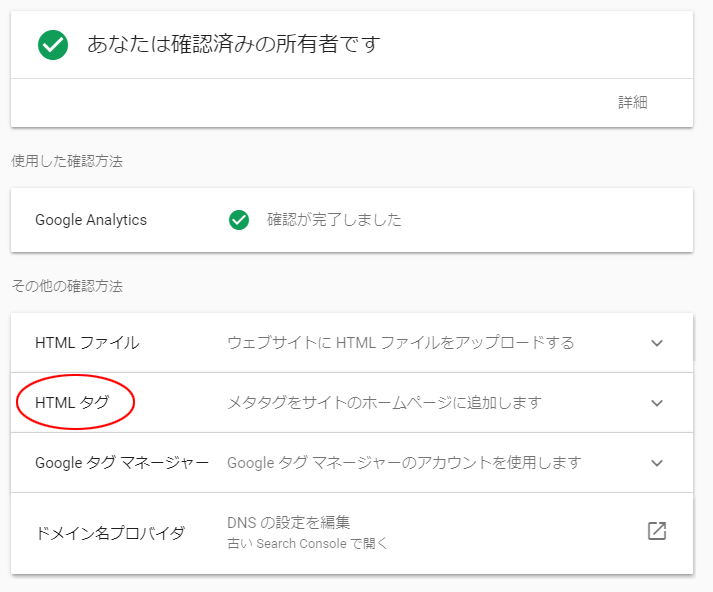Image resolution: width=713 pixels, height=592 pixels.
Task: Expand the Google タグ マネージャー chevron
Action: tap(657, 463)
